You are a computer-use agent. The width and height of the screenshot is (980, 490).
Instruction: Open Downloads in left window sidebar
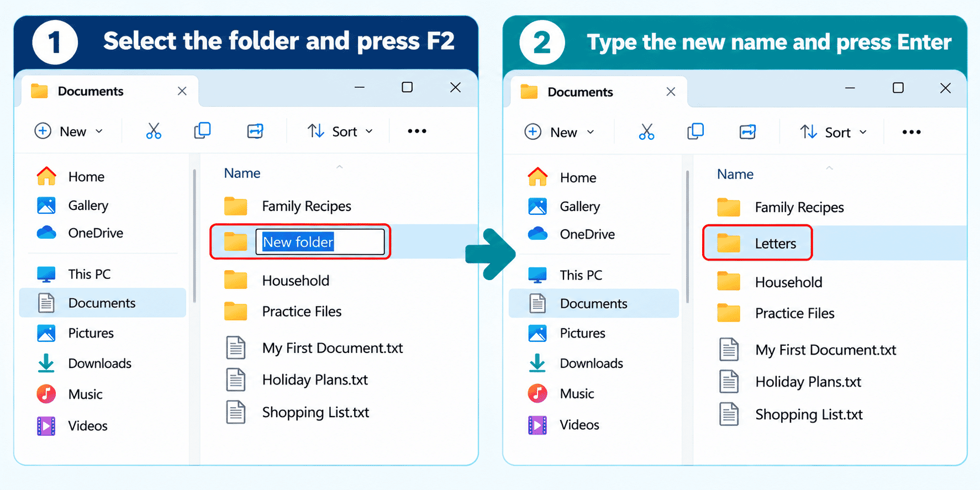click(x=85, y=363)
